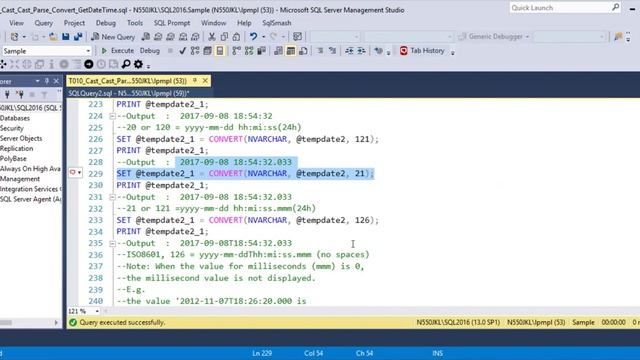
Task: Select Results to Text icon
Action: [x=278, y=51]
